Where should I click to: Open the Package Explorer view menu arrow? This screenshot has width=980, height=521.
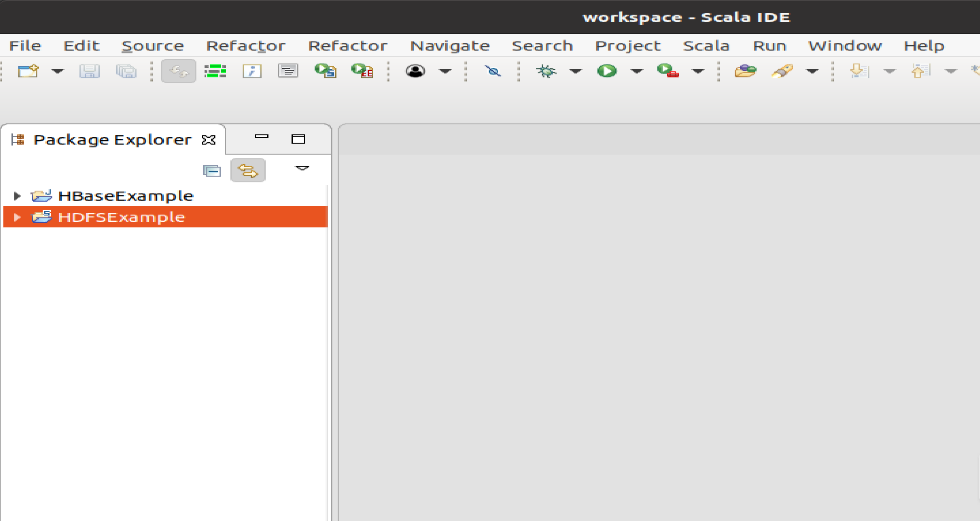click(302, 168)
